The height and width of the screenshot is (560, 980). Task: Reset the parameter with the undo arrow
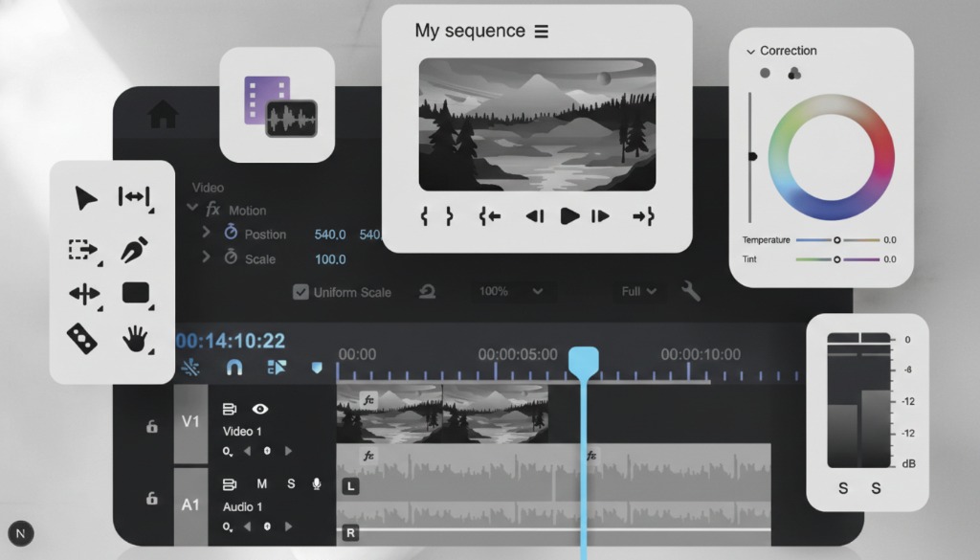[x=428, y=291]
